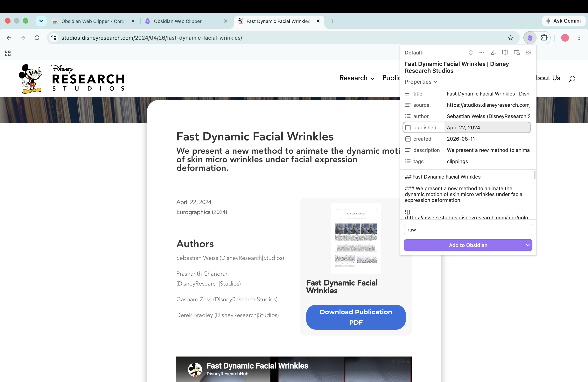
Task: Click the raw folder input field
Action: [x=468, y=230]
